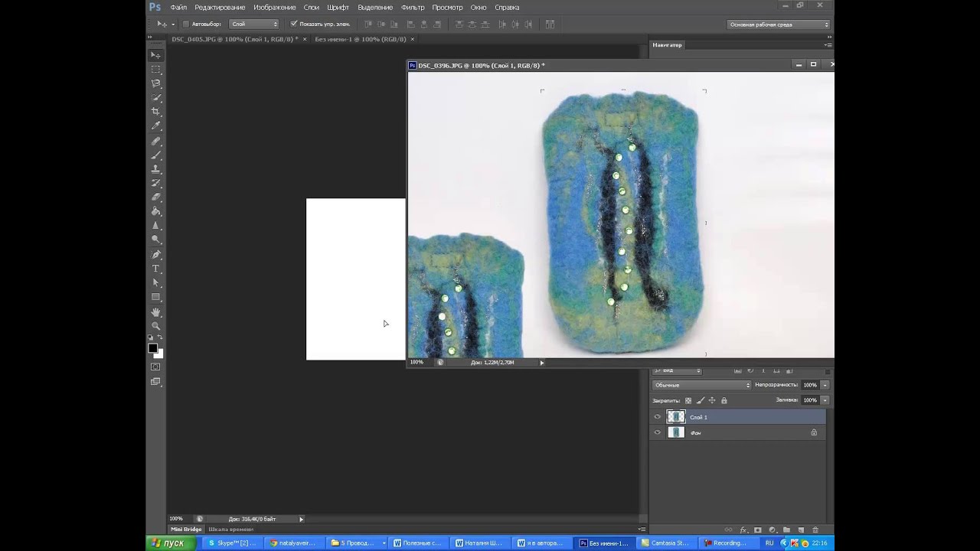Open the Обычные blend mode dropdown
The image size is (980, 551).
pos(701,385)
